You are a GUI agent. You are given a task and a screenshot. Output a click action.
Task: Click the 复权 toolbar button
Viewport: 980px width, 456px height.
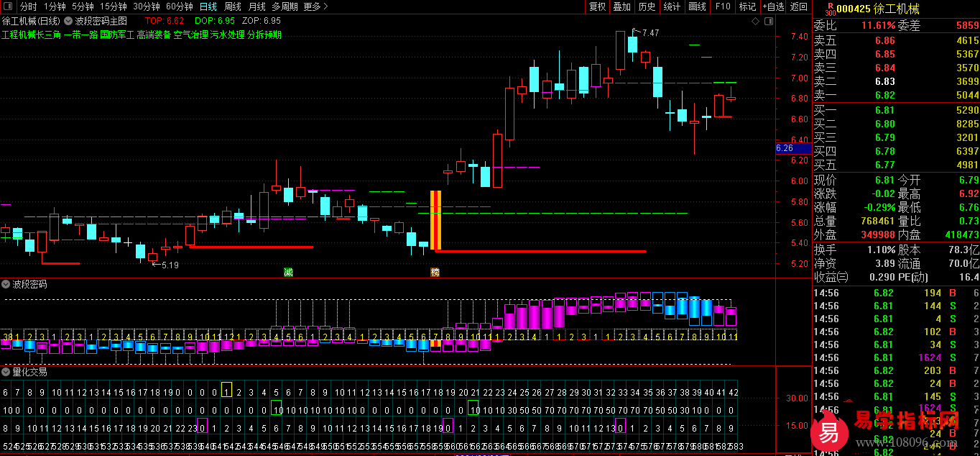[x=597, y=6]
